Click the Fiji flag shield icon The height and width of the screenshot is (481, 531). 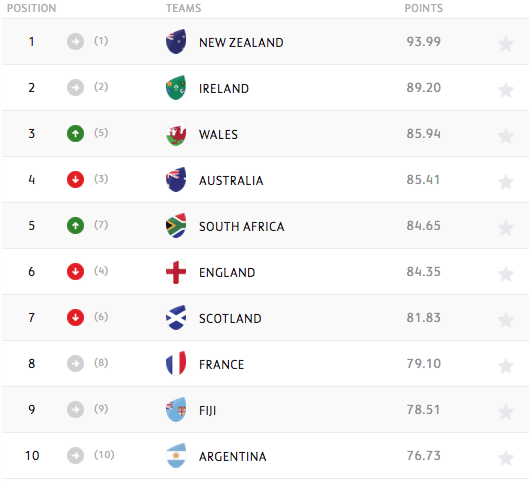[x=176, y=410]
